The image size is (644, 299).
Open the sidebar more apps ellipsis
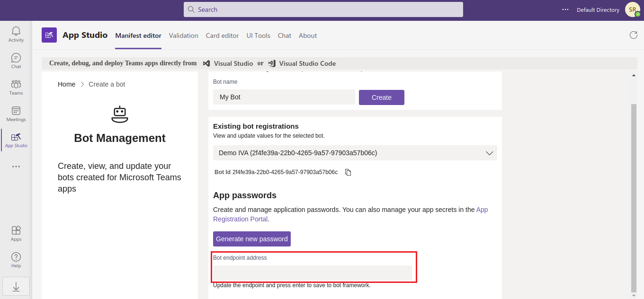point(16,167)
